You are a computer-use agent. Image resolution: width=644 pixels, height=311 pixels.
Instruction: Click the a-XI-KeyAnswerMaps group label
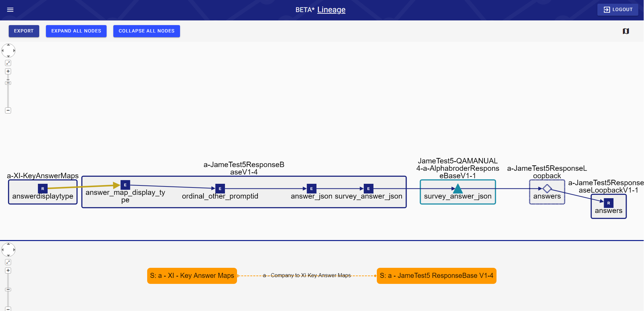[43, 176]
